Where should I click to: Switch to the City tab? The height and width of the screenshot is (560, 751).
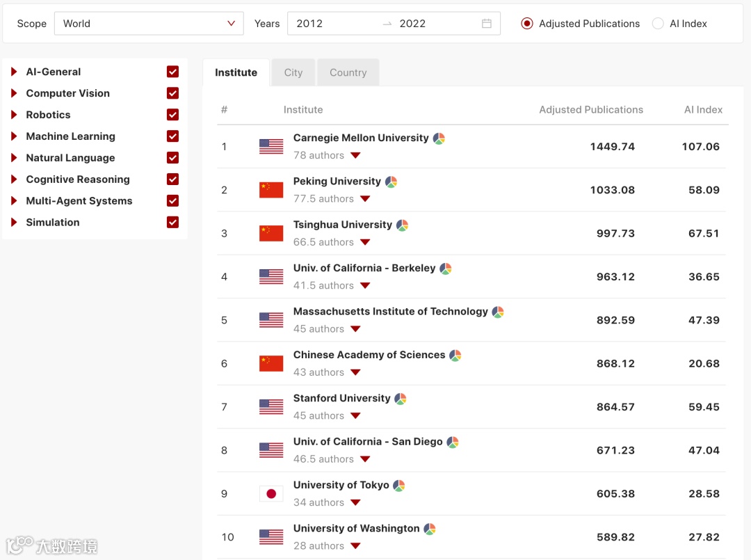pos(293,72)
